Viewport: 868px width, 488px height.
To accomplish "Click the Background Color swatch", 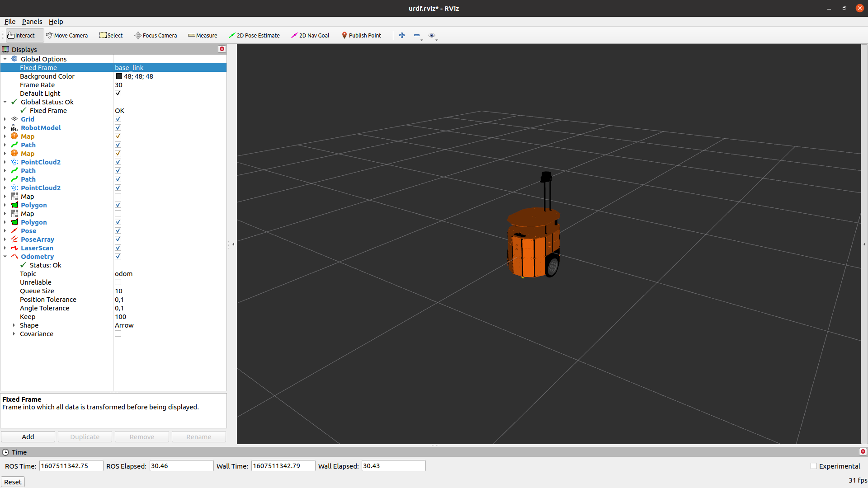I will click(x=119, y=76).
